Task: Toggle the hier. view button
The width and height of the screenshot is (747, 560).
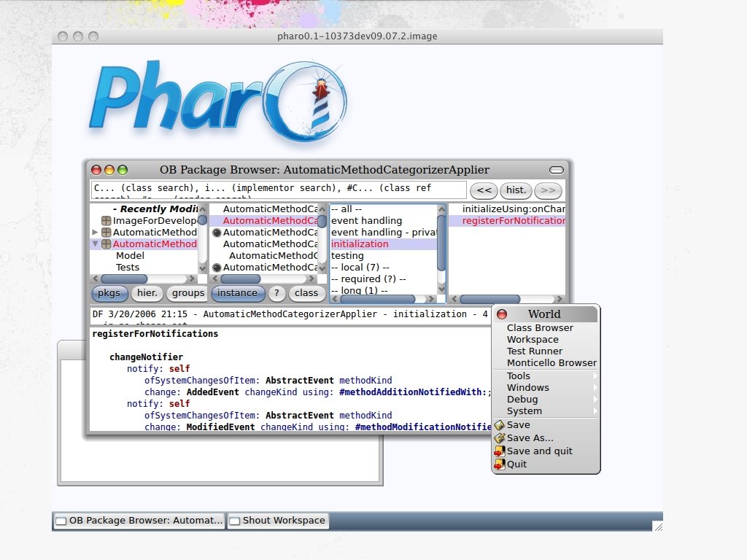Action: [147, 293]
